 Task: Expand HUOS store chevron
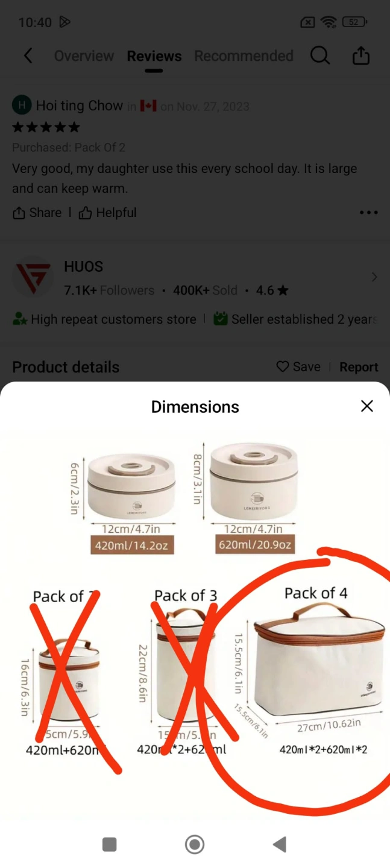tap(374, 277)
